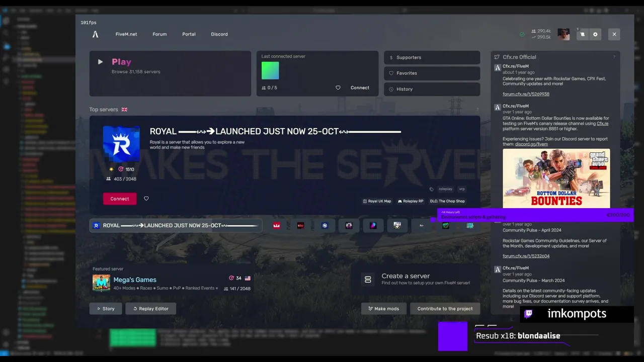644x362 pixels.
Task: Open the History server list
Action: pyautogui.click(x=432, y=89)
